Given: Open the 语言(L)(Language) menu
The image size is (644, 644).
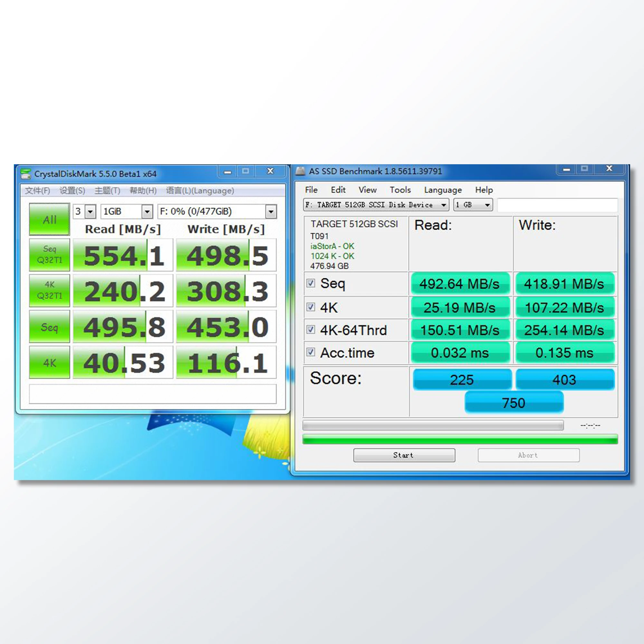Looking at the screenshot, I should pos(200,191).
